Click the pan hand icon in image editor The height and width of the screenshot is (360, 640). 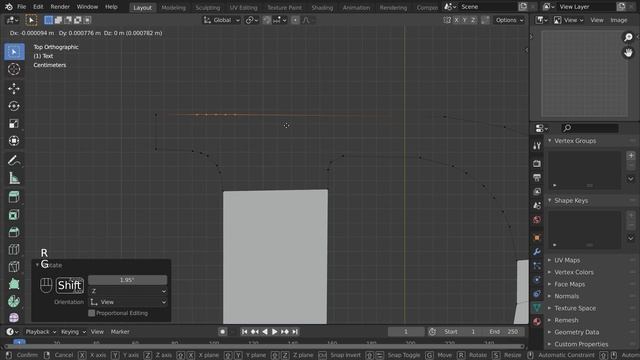tap(628, 52)
